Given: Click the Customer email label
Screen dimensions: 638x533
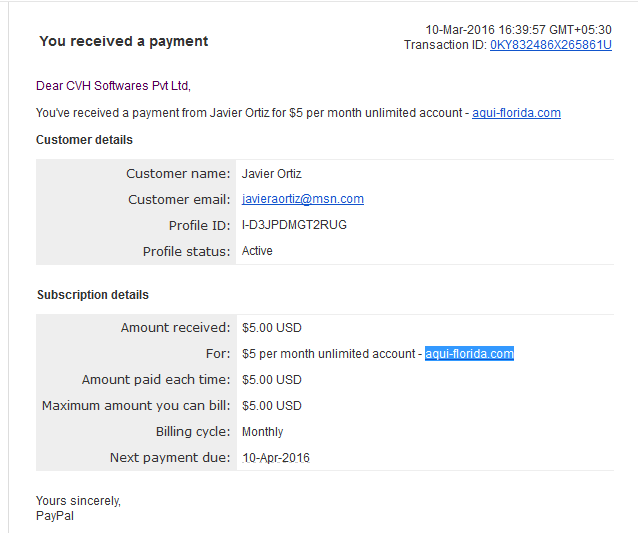Looking at the screenshot, I should [179, 199].
